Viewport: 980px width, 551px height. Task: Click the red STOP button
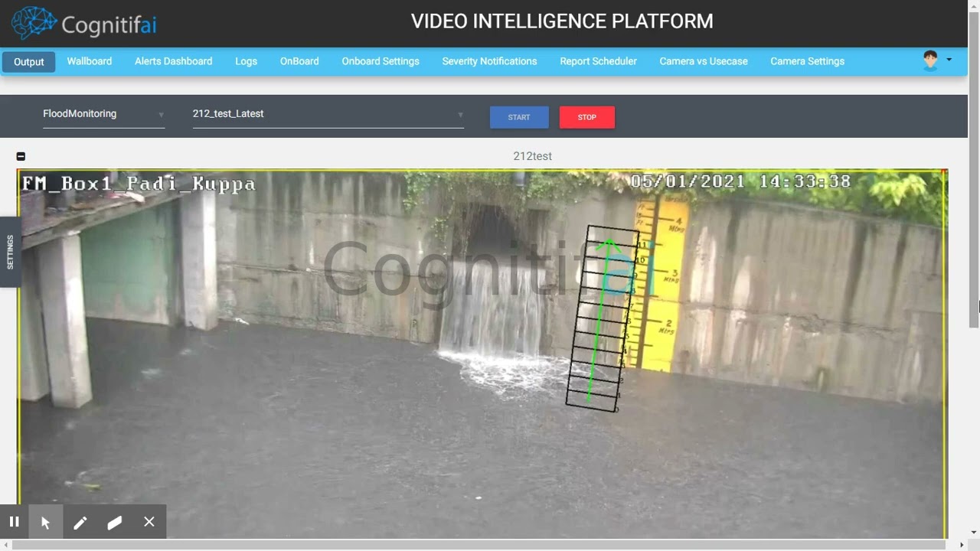587,117
